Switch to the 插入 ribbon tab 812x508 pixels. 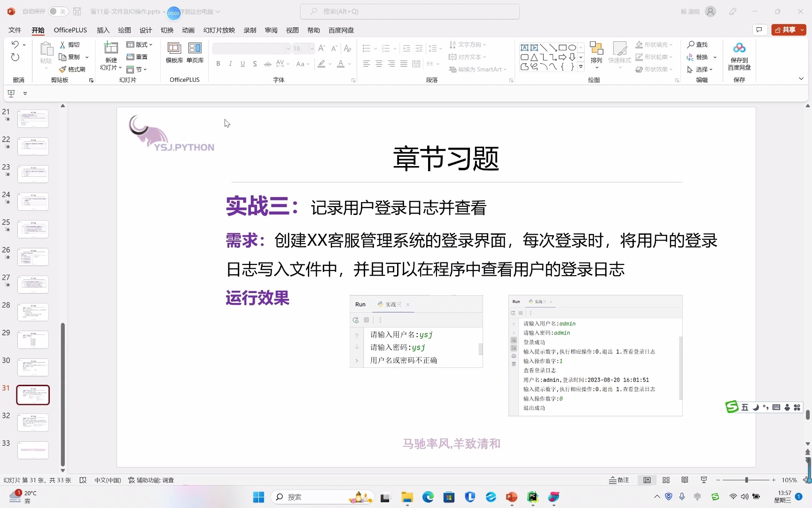[x=102, y=30]
